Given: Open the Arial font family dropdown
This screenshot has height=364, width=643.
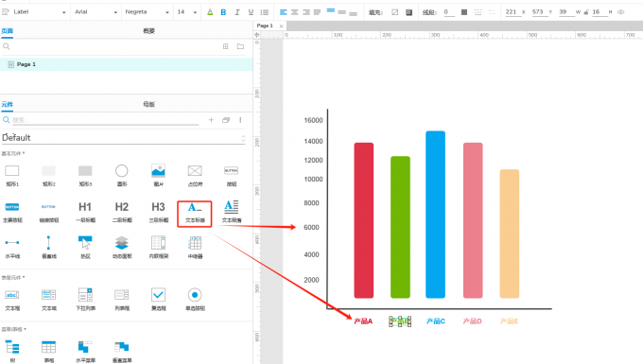Looking at the screenshot, I should tap(96, 12).
